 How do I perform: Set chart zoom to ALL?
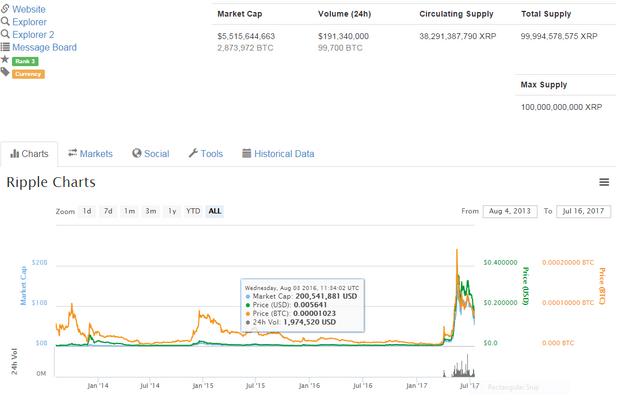(215, 211)
